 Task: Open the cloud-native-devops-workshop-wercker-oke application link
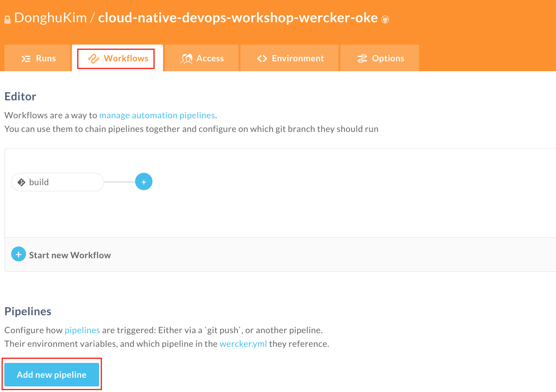238,18
